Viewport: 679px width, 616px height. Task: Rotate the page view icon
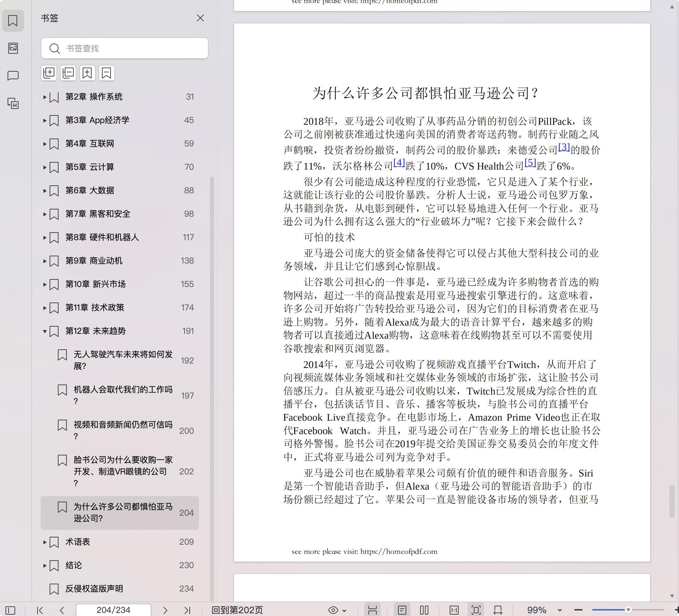[498, 610]
